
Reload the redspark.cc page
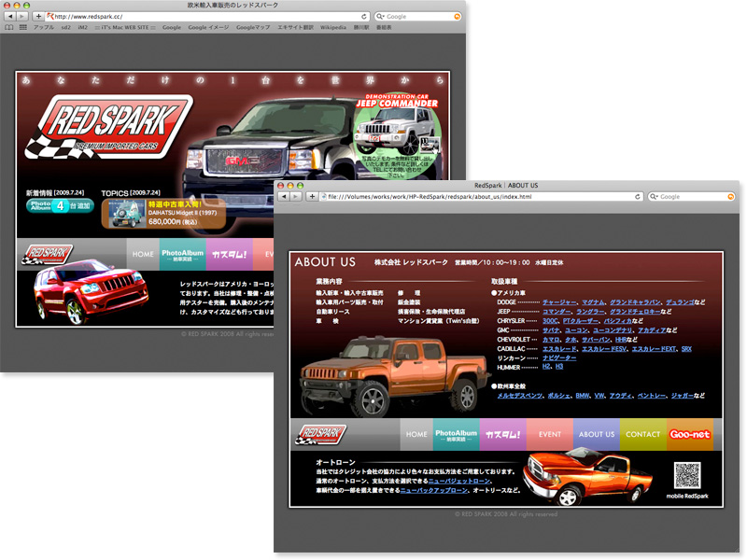(x=364, y=17)
